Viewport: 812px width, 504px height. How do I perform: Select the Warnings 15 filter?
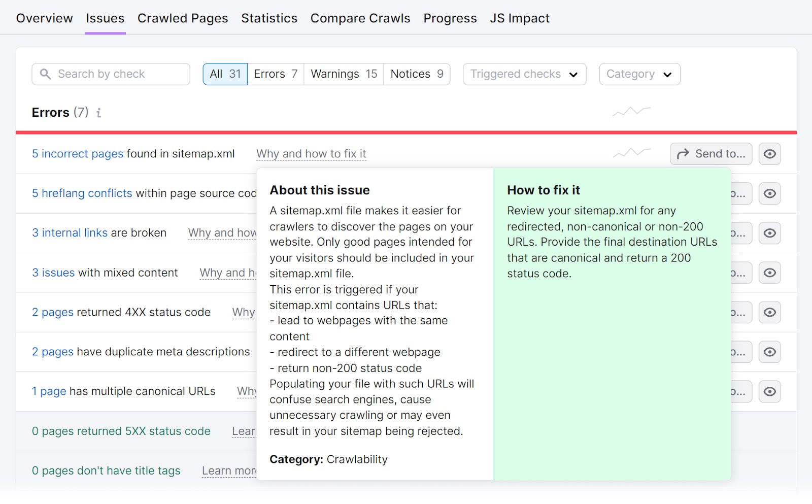(343, 74)
